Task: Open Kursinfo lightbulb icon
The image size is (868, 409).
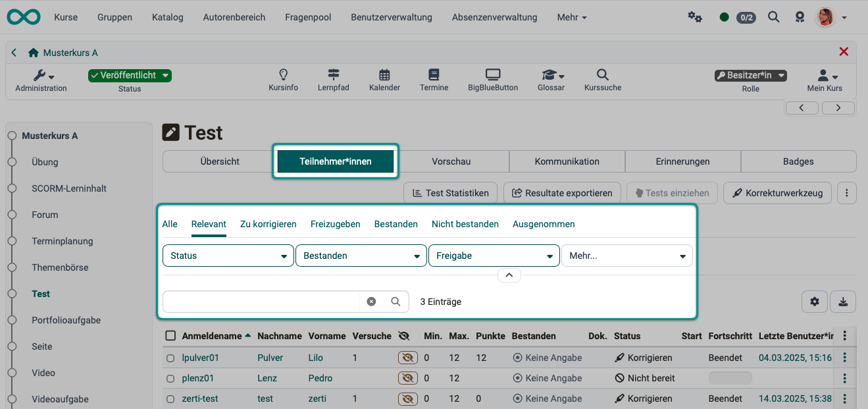Action: (x=284, y=80)
